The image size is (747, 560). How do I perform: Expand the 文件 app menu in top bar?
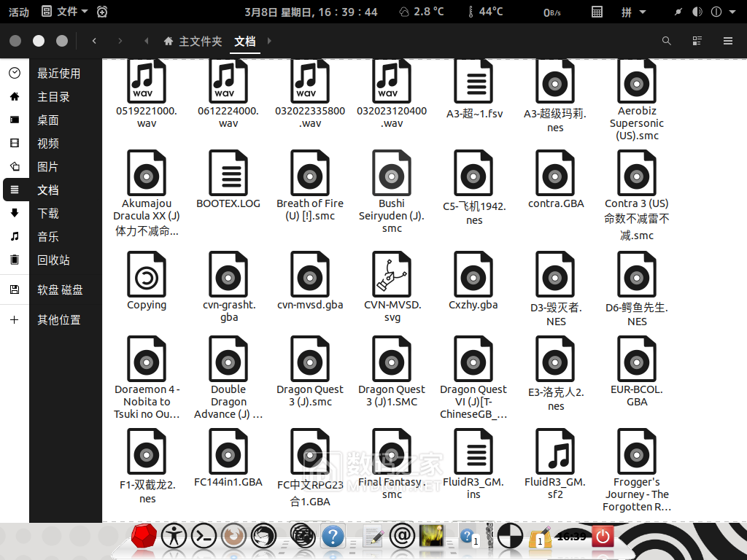point(66,12)
